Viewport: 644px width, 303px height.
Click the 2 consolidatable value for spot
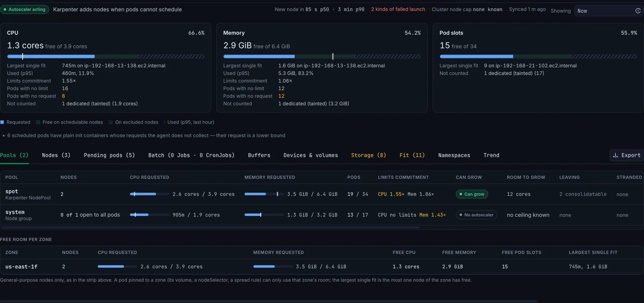click(583, 194)
